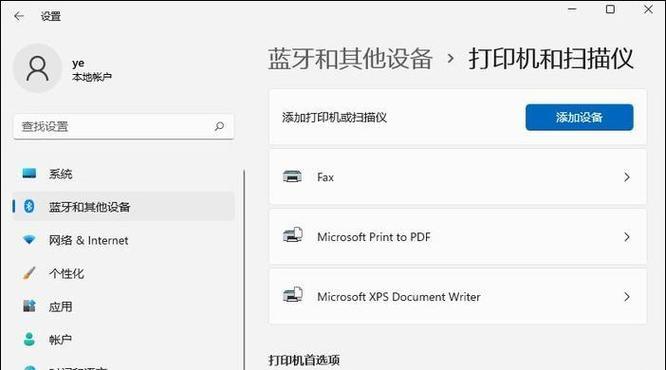The height and width of the screenshot is (370, 666).
Task: Click the Microsoft Print to PDF printer icon
Action: coord(293,235)
